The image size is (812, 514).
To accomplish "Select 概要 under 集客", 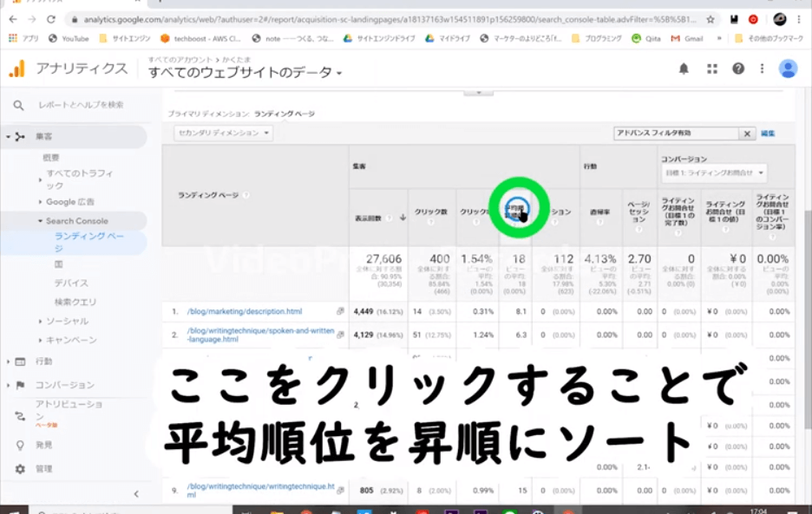I will click(51, 158).
